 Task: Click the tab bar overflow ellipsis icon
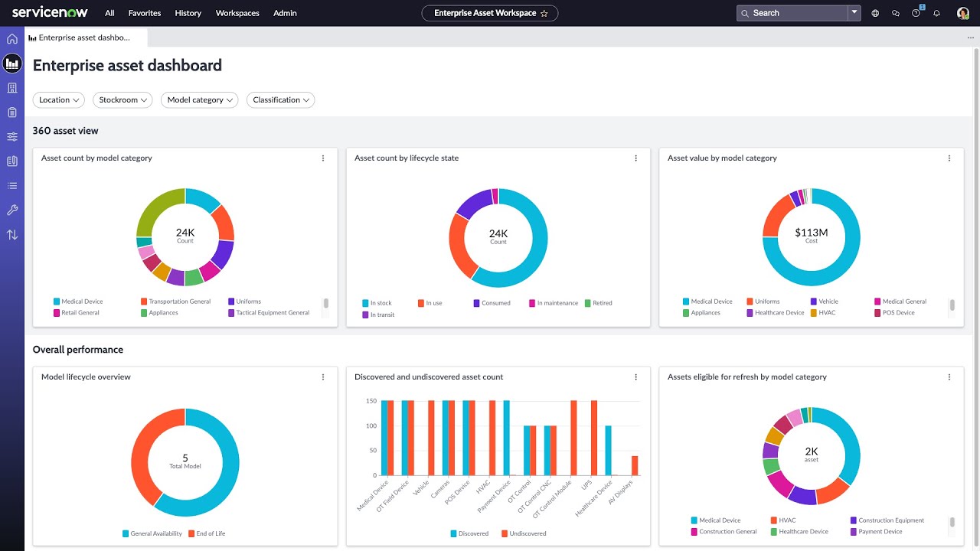[x=971, y=37]
